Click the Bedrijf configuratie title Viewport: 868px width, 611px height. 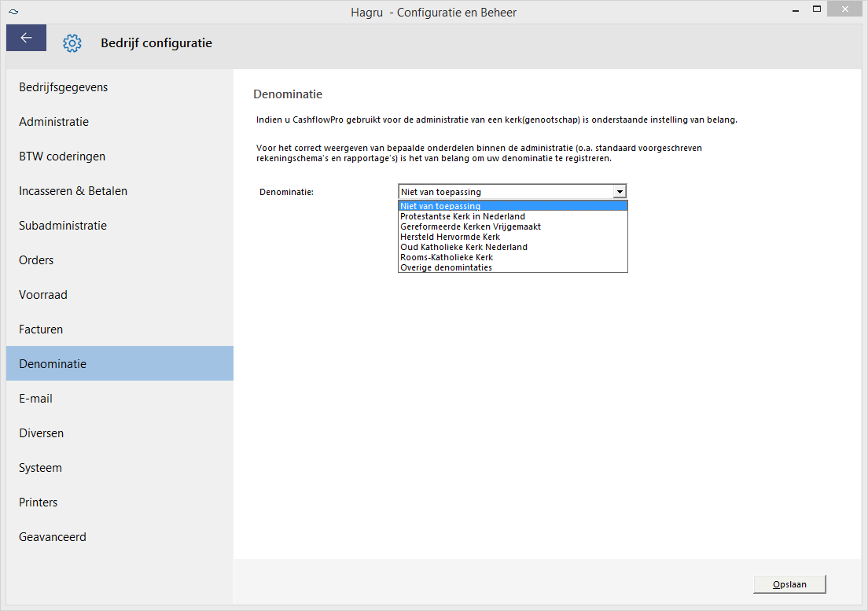[x=156, y=43]
